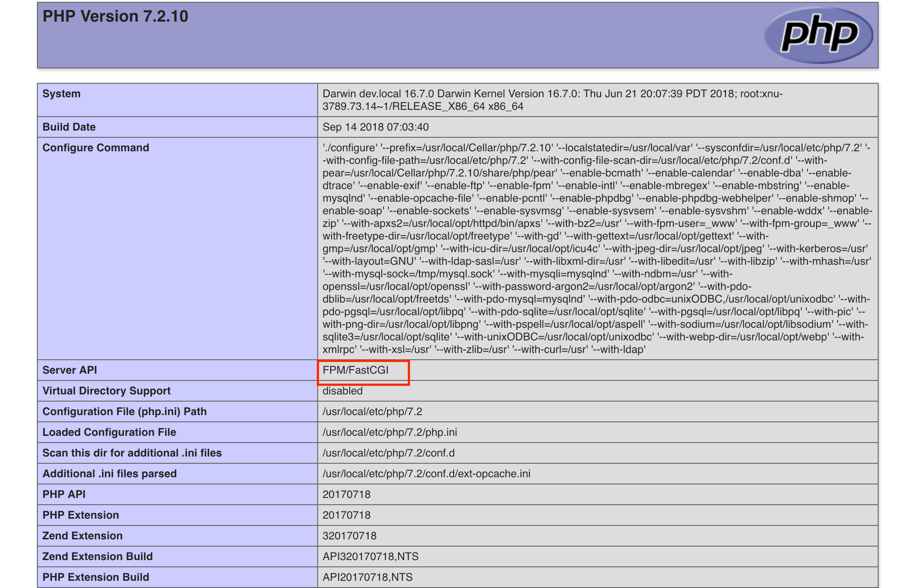Click Virtual Directory Support disabled value

pyautogui.click(x=342, y=391)
